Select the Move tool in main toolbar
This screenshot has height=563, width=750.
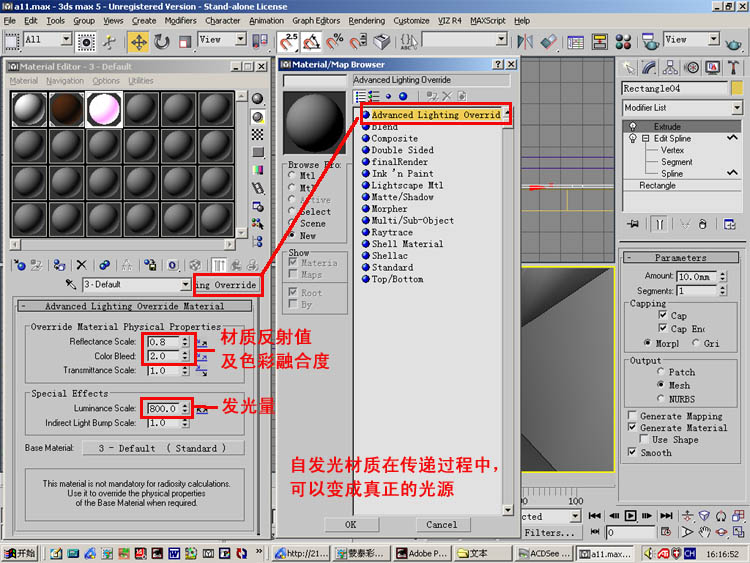[139, 43]
